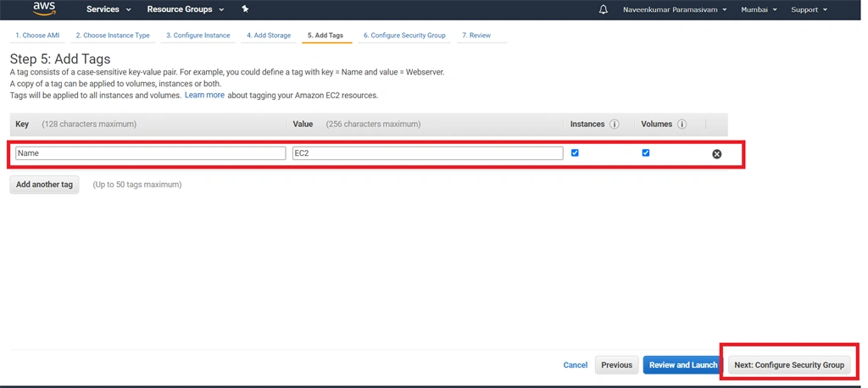Open the notifications bell
The image size is (868, 388).
click(604, 9)
